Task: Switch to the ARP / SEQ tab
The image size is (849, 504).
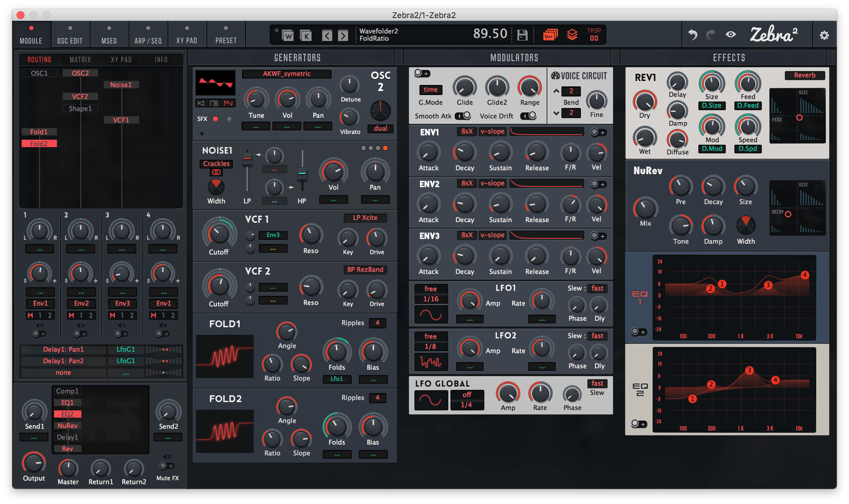Action: click(x=148, y=34)
